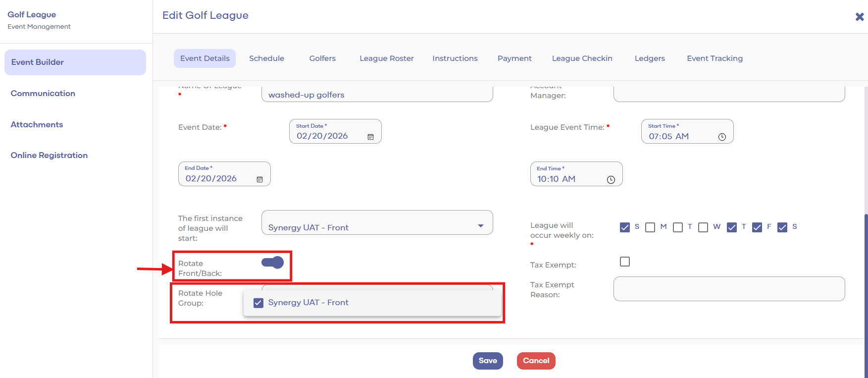The width and height of the screenshot is (868, 378).
Task: Close the Edit Golf League dialog
Action: [x=859, y=17]
